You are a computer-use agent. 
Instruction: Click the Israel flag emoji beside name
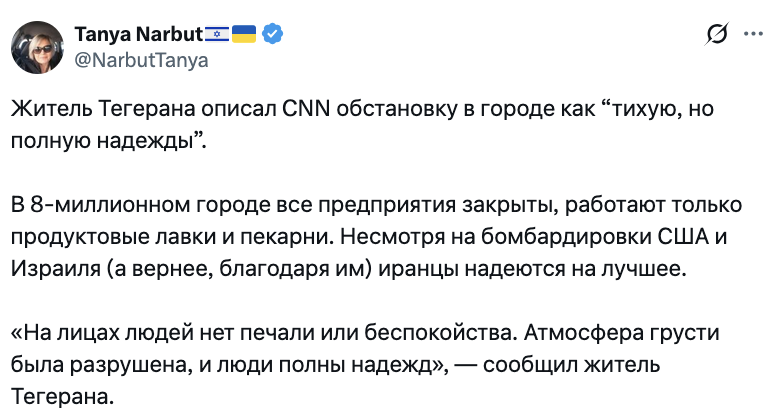click(x=217, y=35)
